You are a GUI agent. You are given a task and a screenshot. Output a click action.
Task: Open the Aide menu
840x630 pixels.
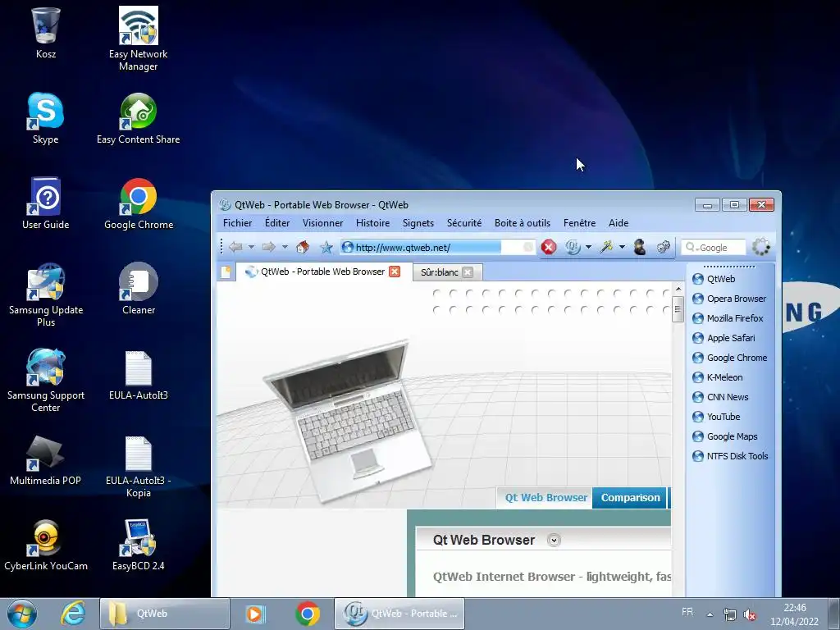tap(619, 223)
